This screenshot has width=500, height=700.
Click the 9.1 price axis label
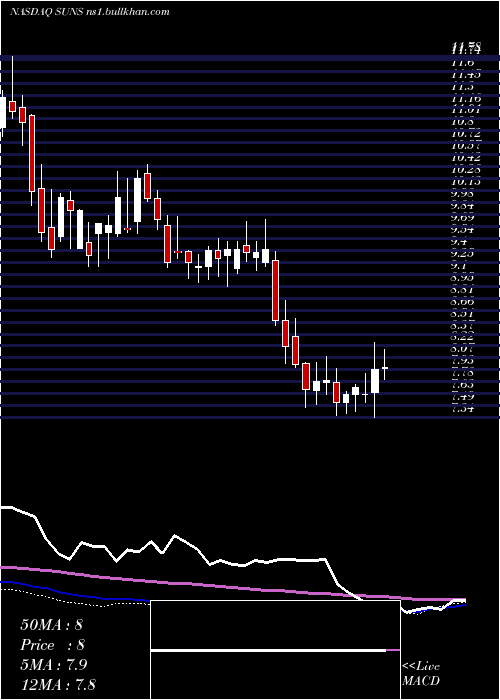point(459,266)
